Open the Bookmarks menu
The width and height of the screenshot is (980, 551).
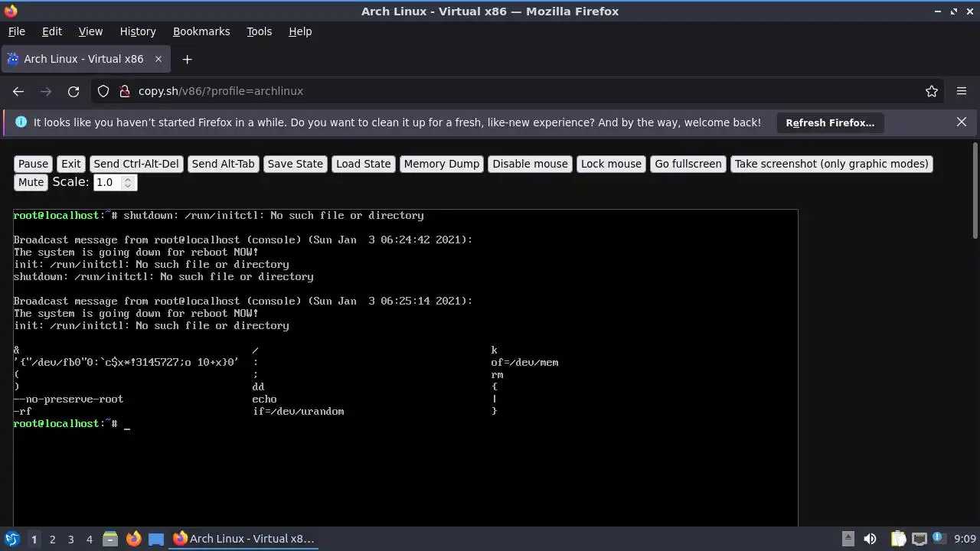point(201,31)
